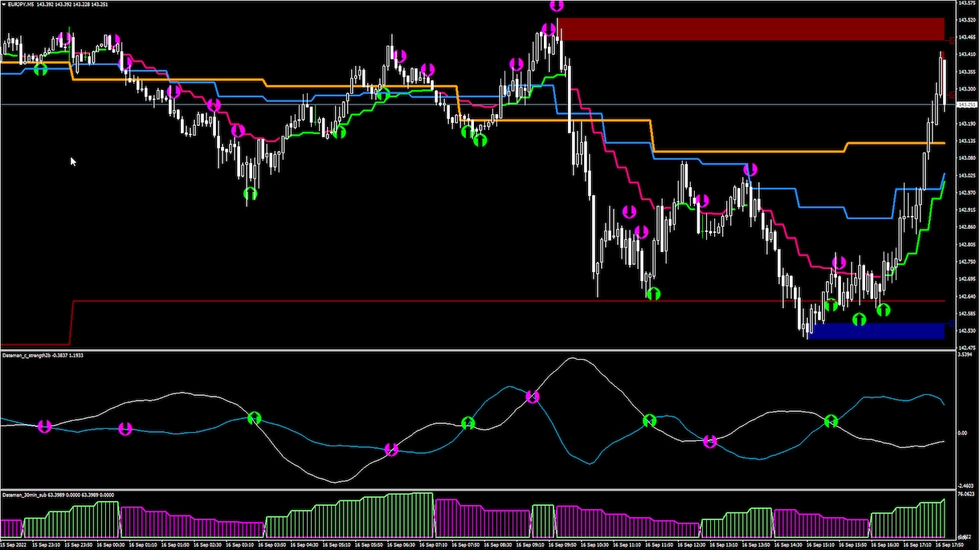Select the first magenta arrow in the strength panel
This screenshot has width=980, height=550.
[x=44, y=426]
